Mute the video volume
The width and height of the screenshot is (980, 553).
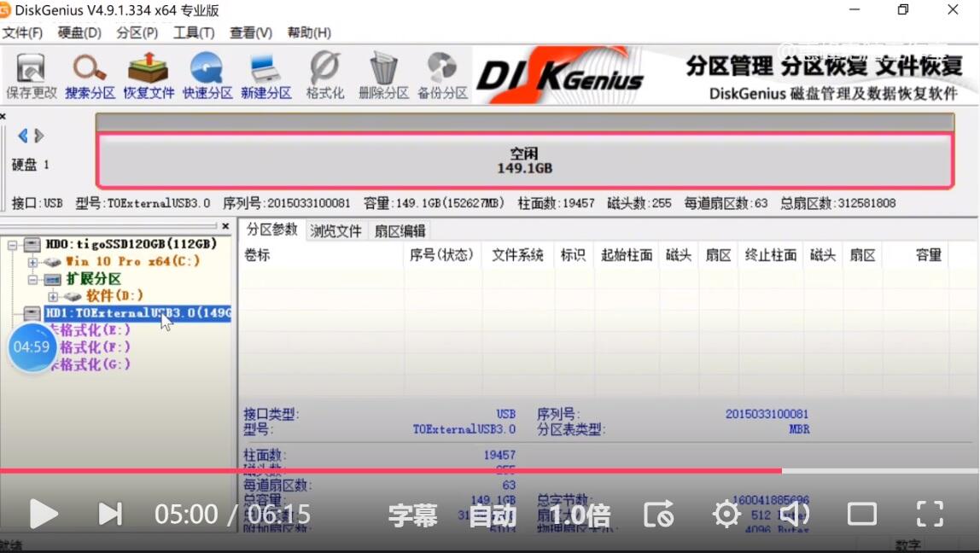[x=795, y=515]
